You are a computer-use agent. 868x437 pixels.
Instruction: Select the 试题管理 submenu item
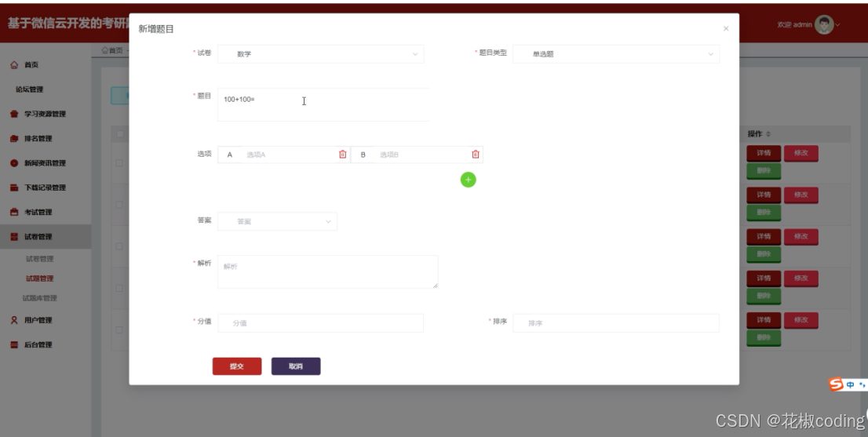click(x=40, y=279)
